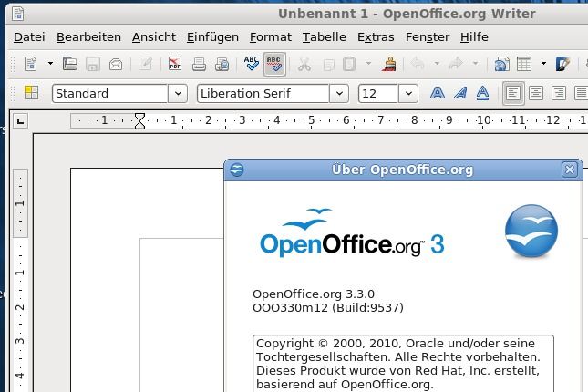The image size is (588, 392).
Task: Open the Undo history dropdown
Action: tap(437, 63)
